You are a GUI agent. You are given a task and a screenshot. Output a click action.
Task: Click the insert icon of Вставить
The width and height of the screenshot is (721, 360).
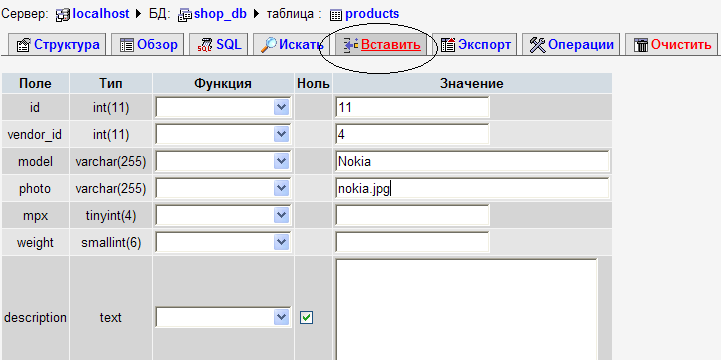351,45
